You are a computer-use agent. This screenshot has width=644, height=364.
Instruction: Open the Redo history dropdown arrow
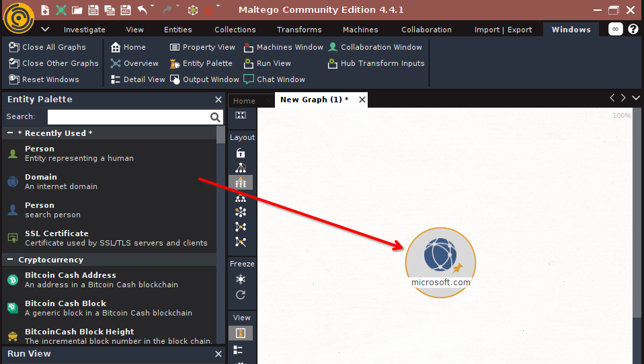coord(177,6)
